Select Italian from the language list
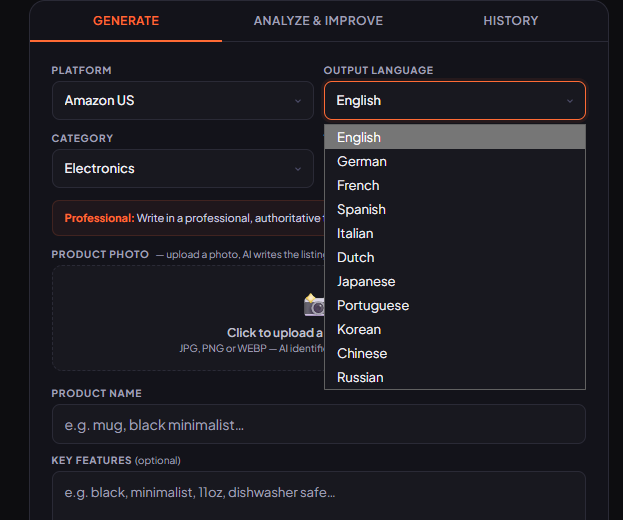The image size is (623, 520). (455, 234)
